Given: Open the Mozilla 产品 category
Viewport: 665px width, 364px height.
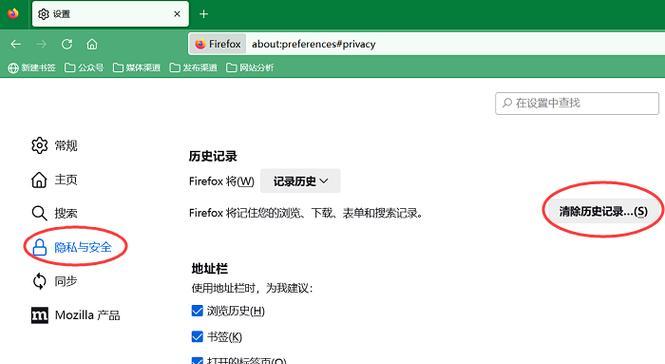Looking at the screenshot, I should (x=75, y=315).
